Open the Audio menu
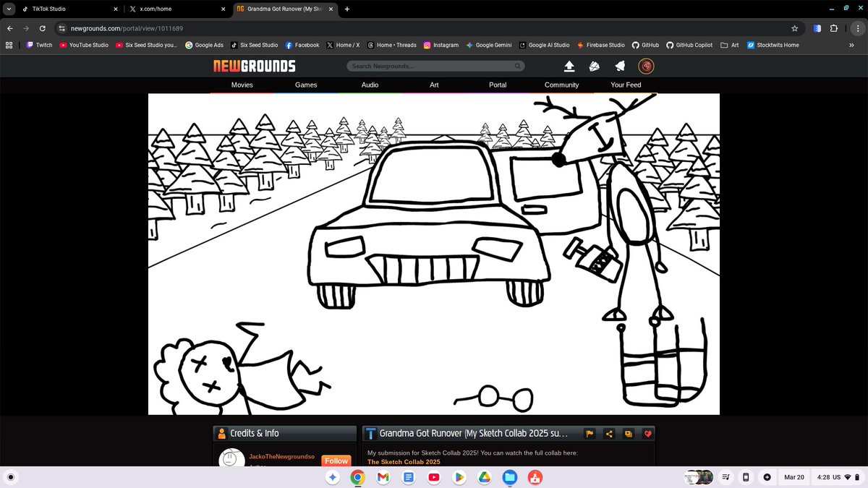Viewport: 868px width, 488px height. (370, 85)
